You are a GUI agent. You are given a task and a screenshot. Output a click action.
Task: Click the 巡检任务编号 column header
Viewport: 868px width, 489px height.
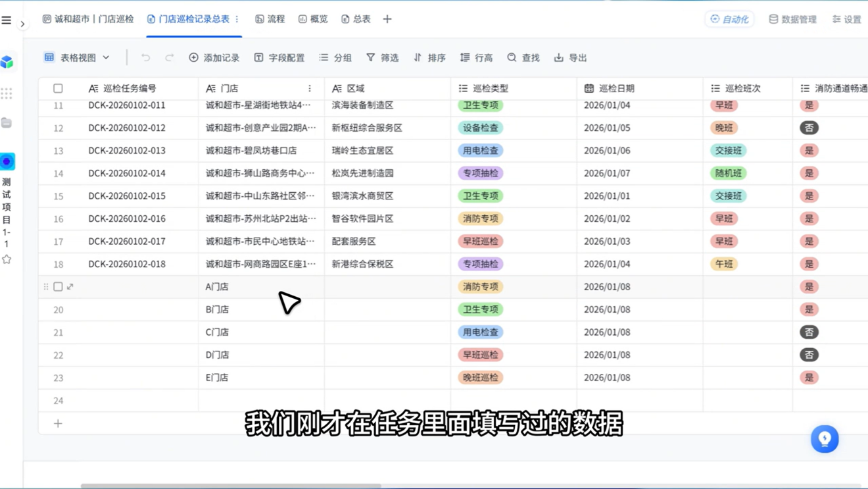click(130, 88)
